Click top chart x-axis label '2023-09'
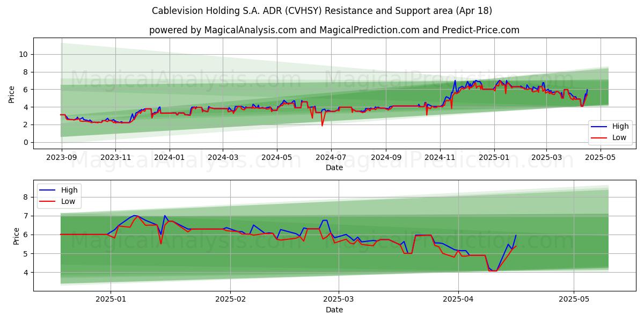The width and height of the screenshot is (644, 322). [x=62, y=158]
